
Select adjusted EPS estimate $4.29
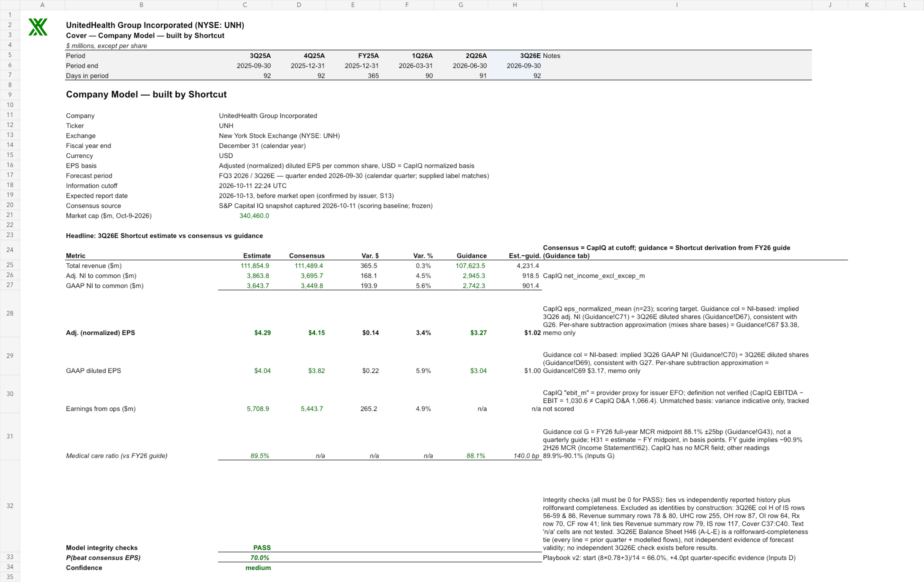click(x=262, y=333)
